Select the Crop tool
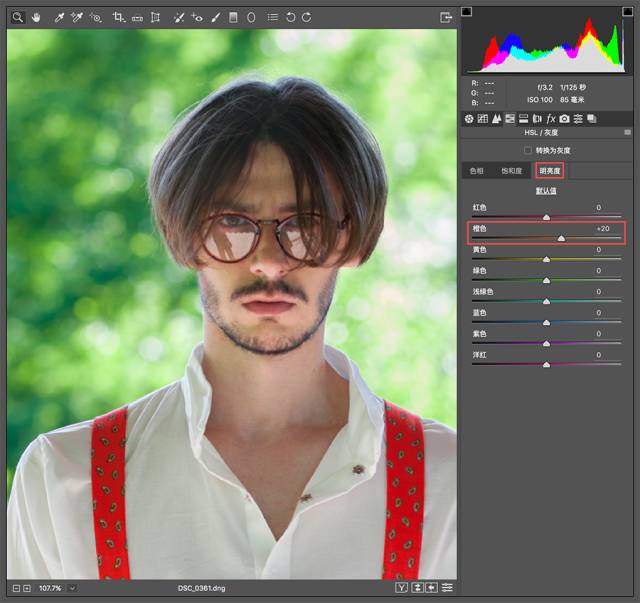640x603 pixels. tap(118, 17)
